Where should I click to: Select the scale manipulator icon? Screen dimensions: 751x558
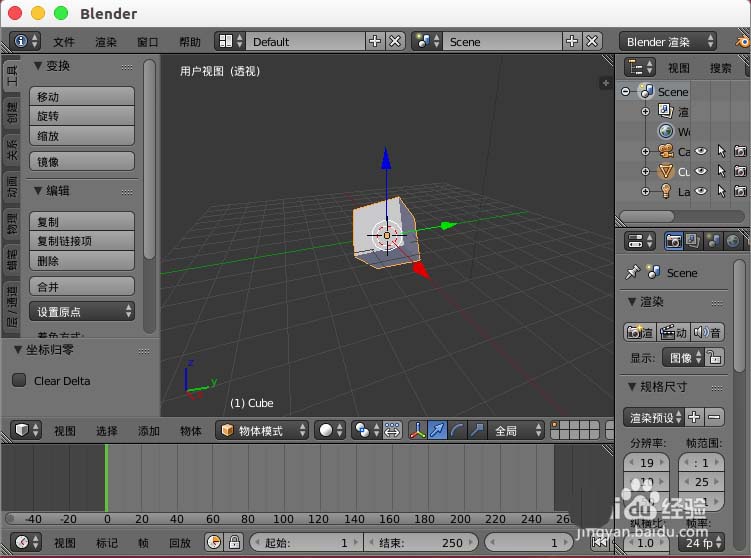coord(477,430)
